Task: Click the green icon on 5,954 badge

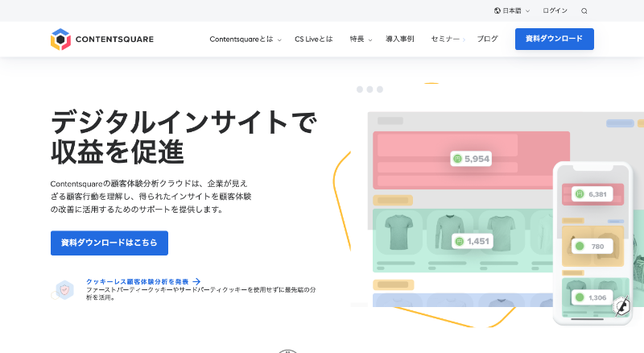Action: pyautogui.click(x=457, y=159)
